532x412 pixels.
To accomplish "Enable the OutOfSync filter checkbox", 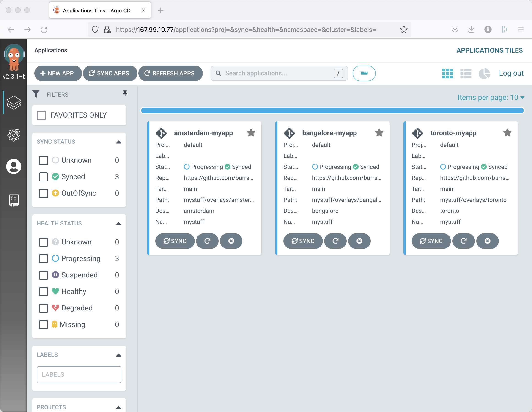I will 43,193.
